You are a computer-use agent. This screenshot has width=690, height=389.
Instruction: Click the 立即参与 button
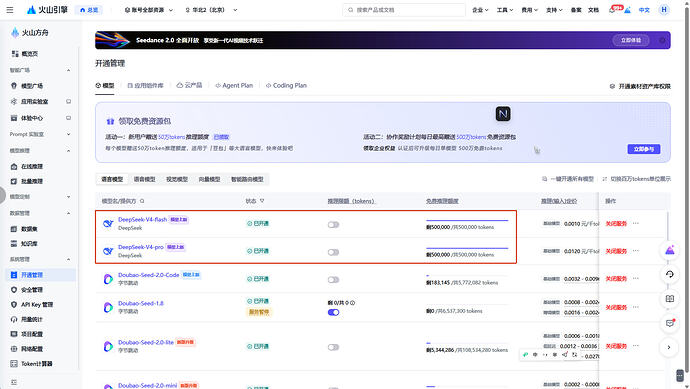[x=644, y=149]
